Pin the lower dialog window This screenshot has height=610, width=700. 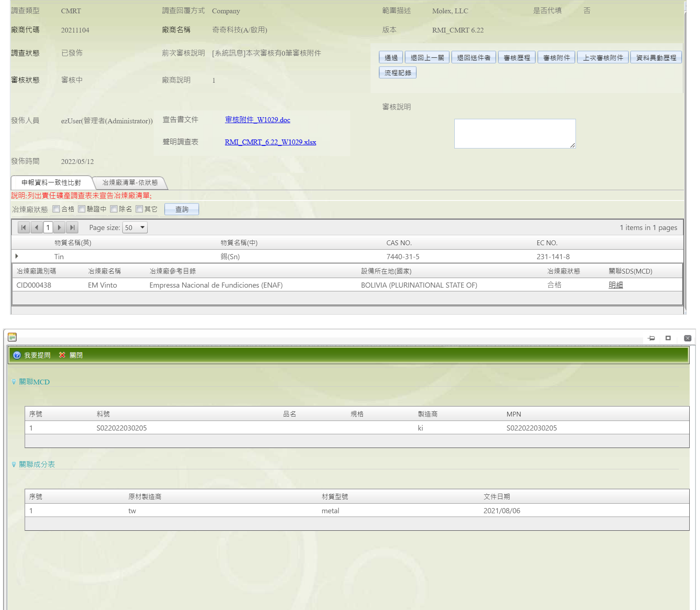(x=651, y=338)
